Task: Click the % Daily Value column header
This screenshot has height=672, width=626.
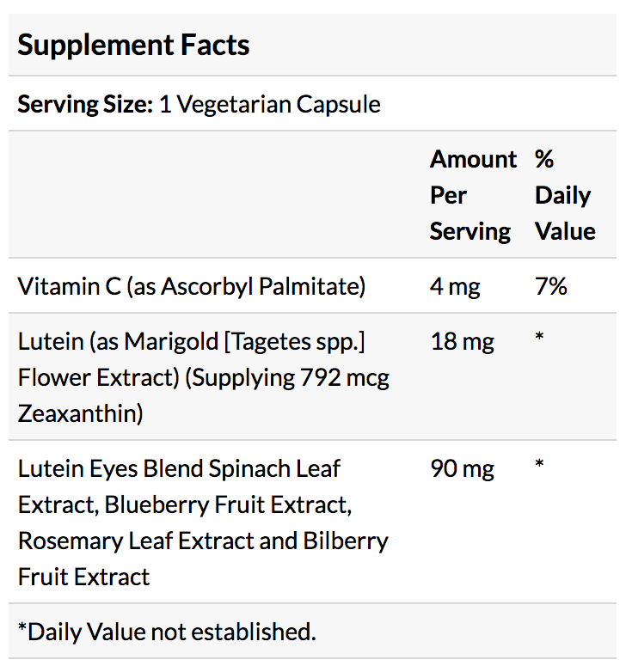Action: point(565,195)
